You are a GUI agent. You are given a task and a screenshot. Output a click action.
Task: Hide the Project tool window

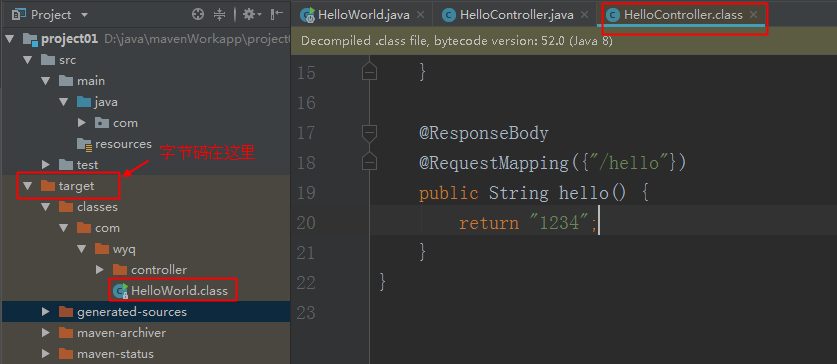point(277,14)
